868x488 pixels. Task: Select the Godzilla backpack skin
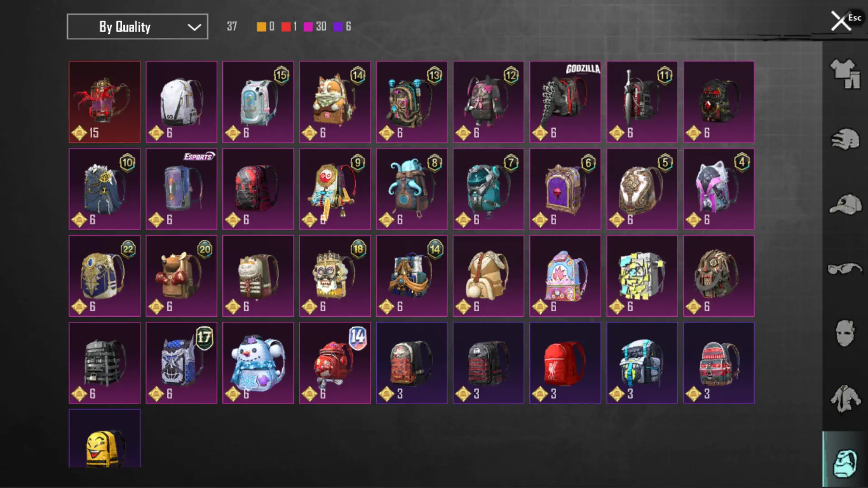coord(565,102)
